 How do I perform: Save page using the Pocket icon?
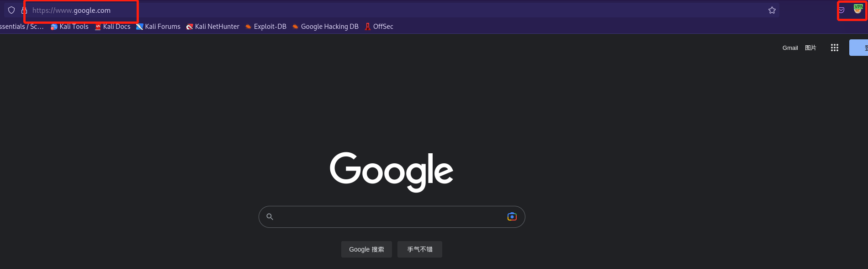(842, 10)
